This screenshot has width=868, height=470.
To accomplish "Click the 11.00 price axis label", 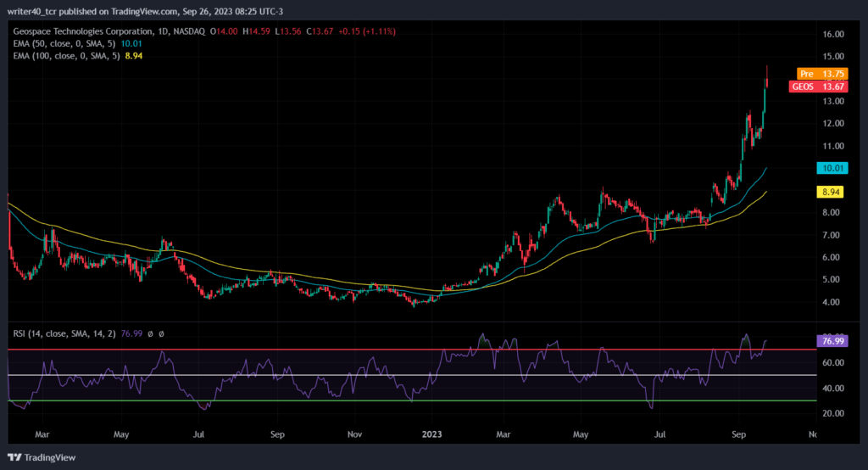I will (x=833, y=146).
